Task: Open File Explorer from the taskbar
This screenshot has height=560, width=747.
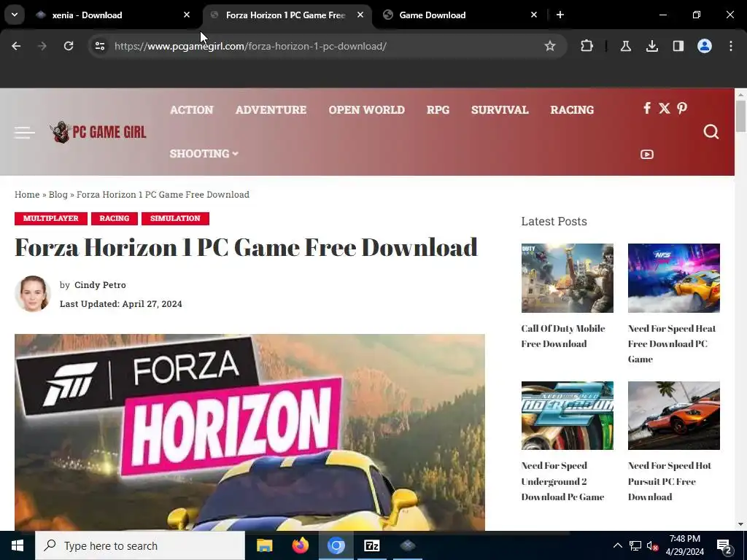Action: pos(264,545)
